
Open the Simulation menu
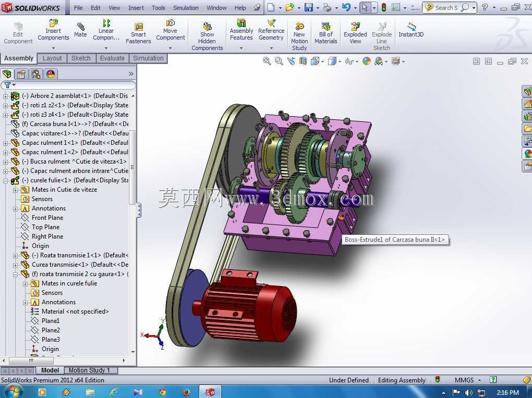tap(186, 7)
